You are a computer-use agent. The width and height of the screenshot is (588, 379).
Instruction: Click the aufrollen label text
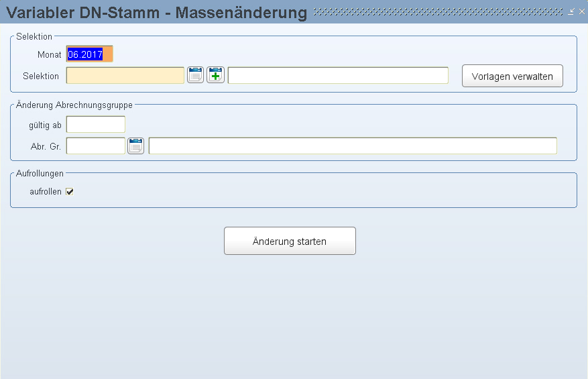coord(46,192)
